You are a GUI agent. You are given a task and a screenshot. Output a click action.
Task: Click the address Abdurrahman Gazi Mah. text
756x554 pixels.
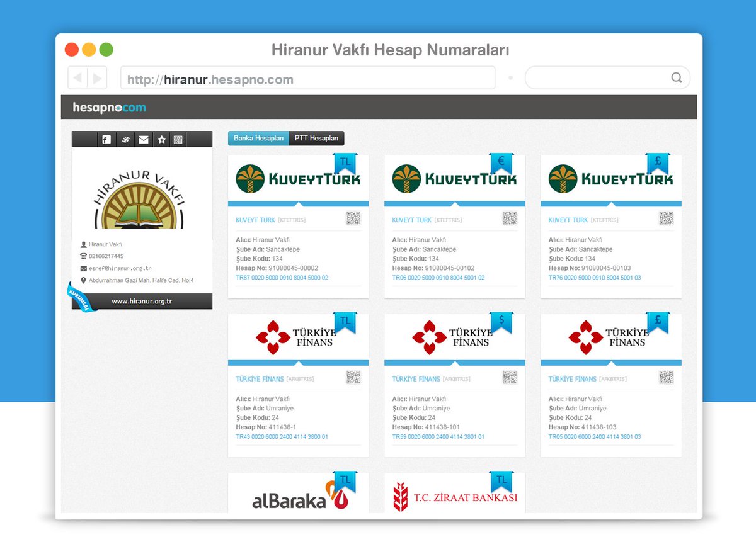[x=141, y=280]
